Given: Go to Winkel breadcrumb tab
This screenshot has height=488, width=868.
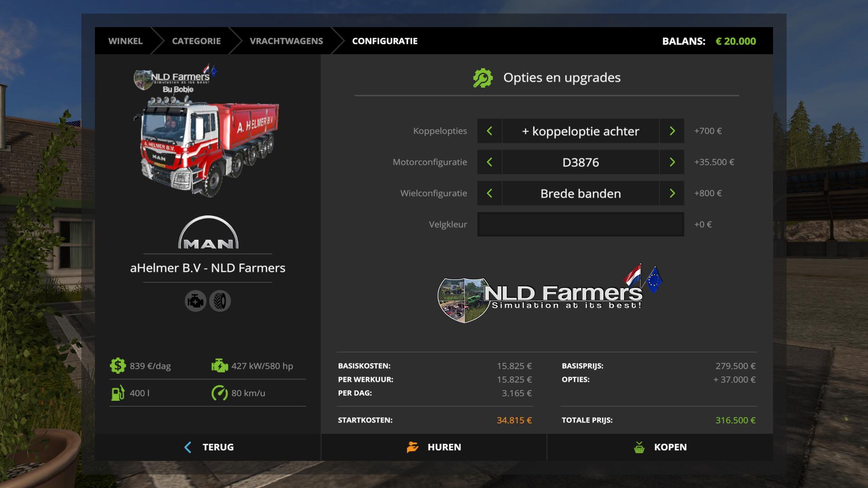Looking at the screenshot, I should (x=125, y=41).
